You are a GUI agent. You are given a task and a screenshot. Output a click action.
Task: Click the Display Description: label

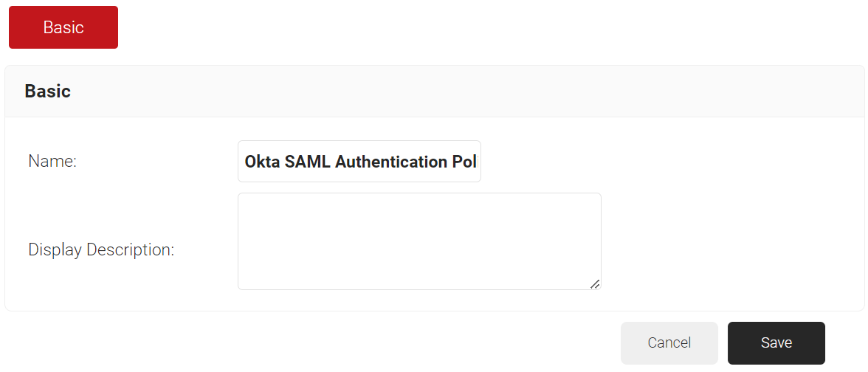(101, 250)
